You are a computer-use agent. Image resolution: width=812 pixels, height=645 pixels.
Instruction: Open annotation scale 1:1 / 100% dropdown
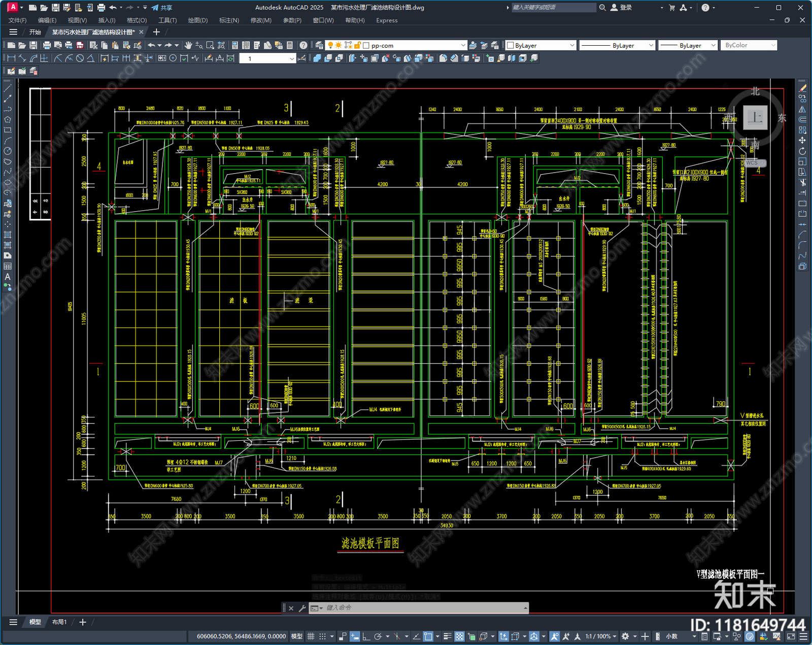601,636
